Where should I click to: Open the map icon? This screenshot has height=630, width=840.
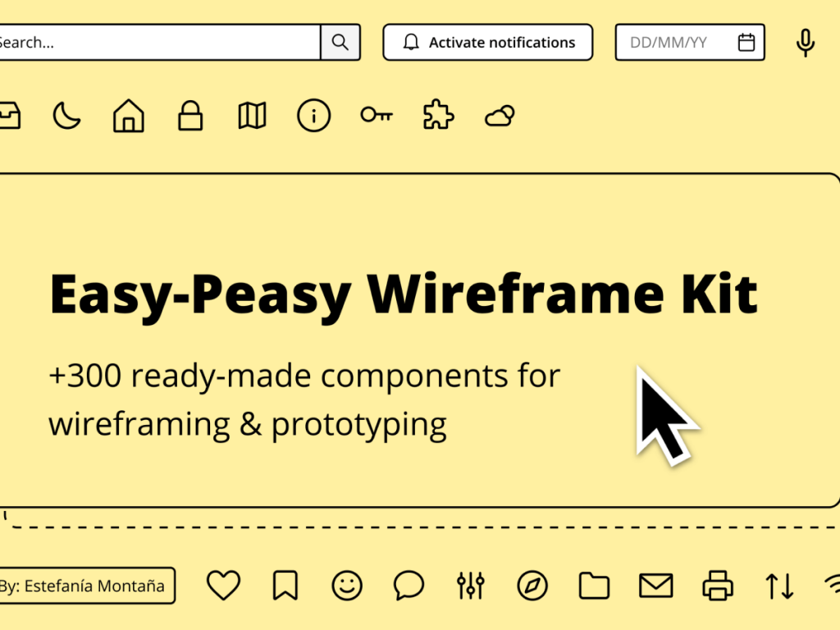click(251, 116)
